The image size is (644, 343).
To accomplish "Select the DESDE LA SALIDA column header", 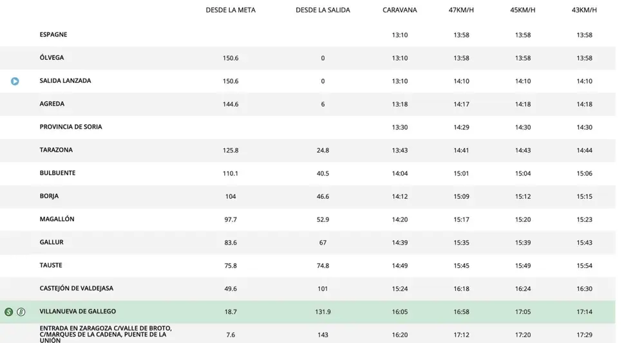I will (323, 10).
